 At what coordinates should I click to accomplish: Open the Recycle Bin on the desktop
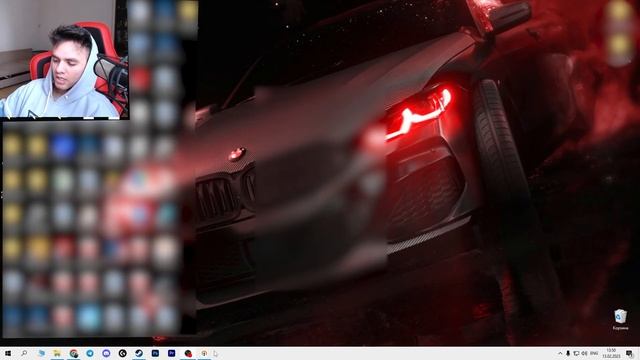click(x=620, y=320)
